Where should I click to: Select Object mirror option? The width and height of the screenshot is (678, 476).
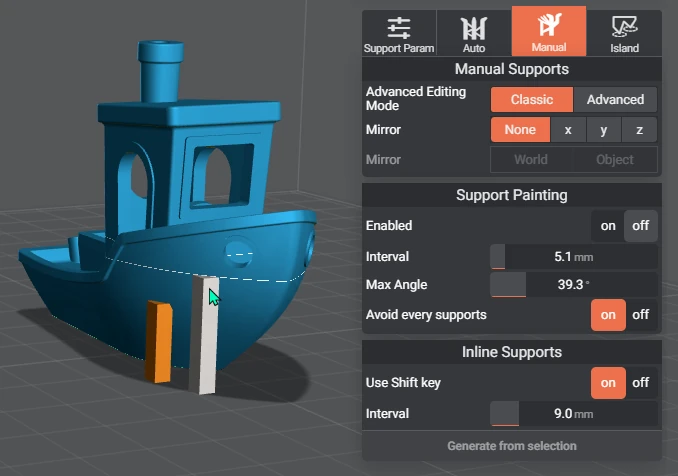(x=615, y=160)
